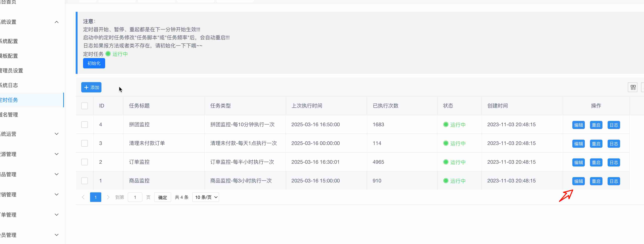
Task: Click 编辑 for the 商品监控 task
Action: [x=578, y=181]
